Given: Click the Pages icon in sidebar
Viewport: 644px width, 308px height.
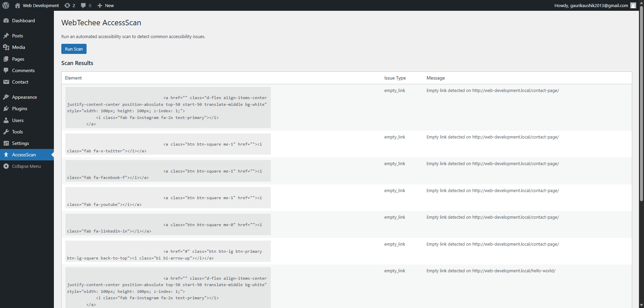Looking at the screenshot, I should pyautogui.click(x=6, y=59).
